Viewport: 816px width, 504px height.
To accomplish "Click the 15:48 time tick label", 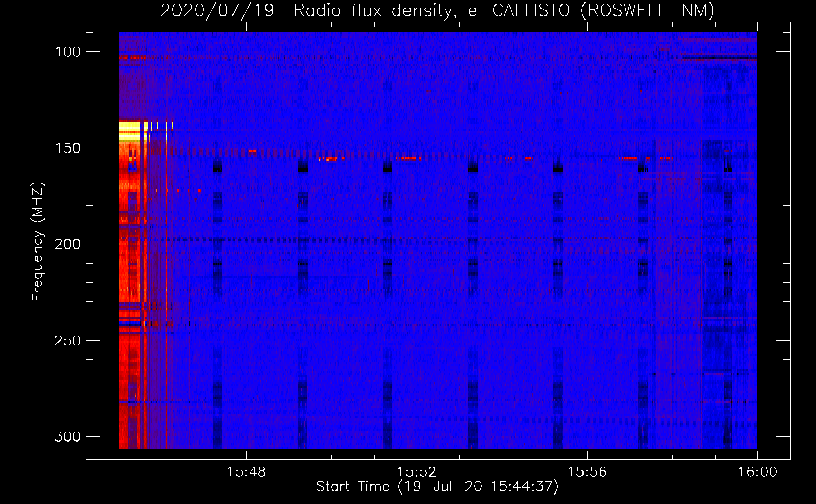I will 246,472.
